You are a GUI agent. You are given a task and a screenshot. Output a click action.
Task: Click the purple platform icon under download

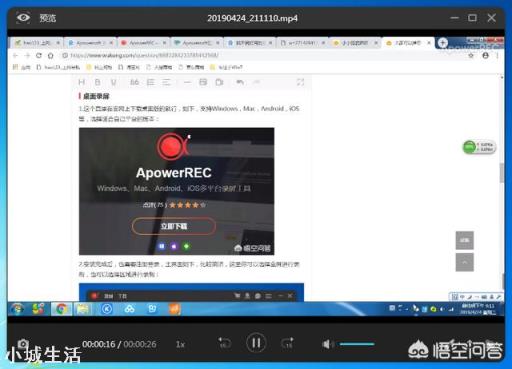tap(174, 246)
